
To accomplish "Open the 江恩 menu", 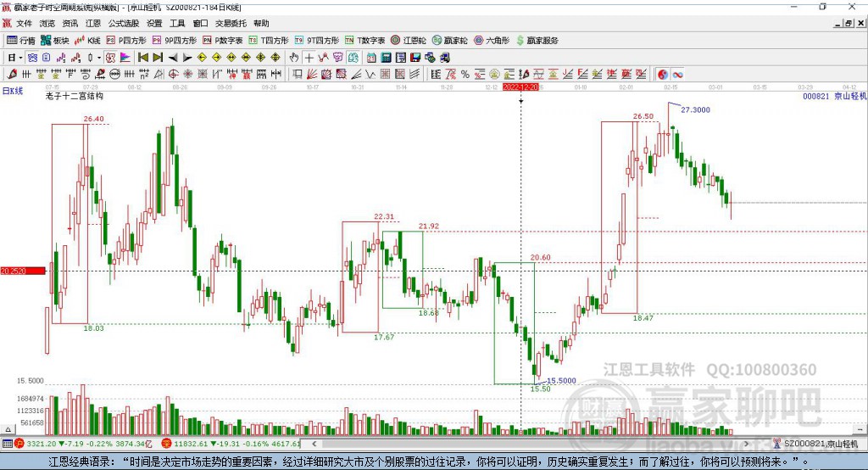I will [92, 24].
